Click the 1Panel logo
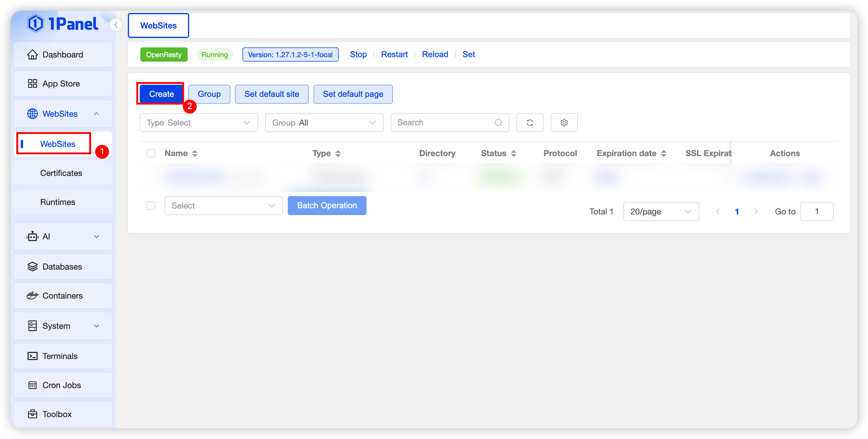Screen dimensions: 868x439 coord(63,24)
